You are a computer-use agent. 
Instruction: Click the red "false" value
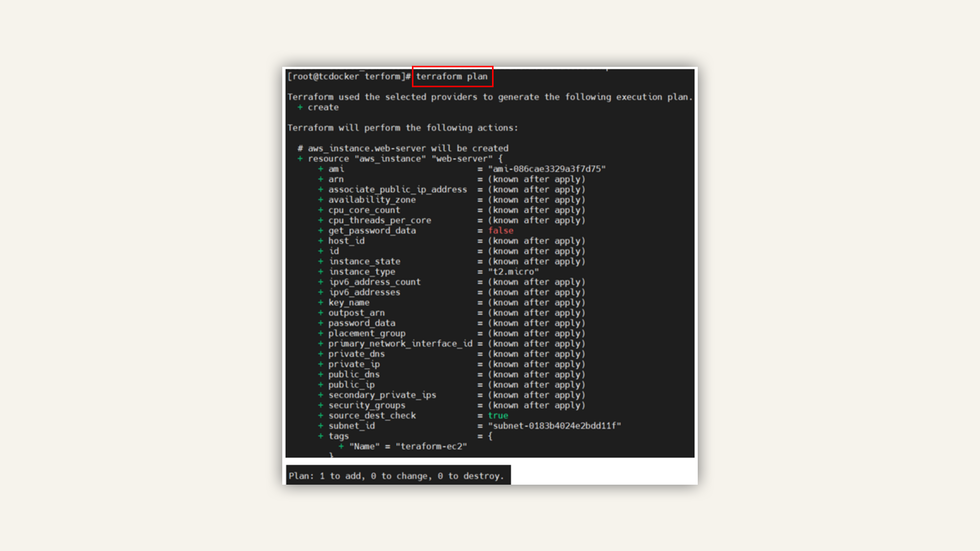click(501, 231)
